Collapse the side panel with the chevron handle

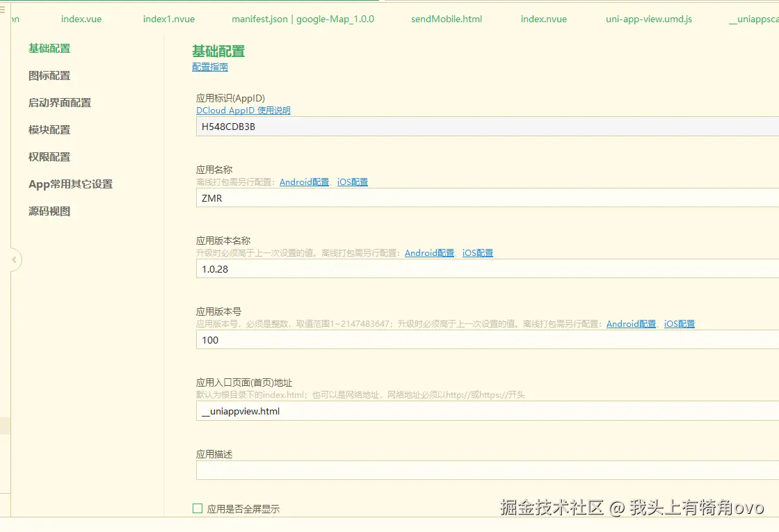15,260
